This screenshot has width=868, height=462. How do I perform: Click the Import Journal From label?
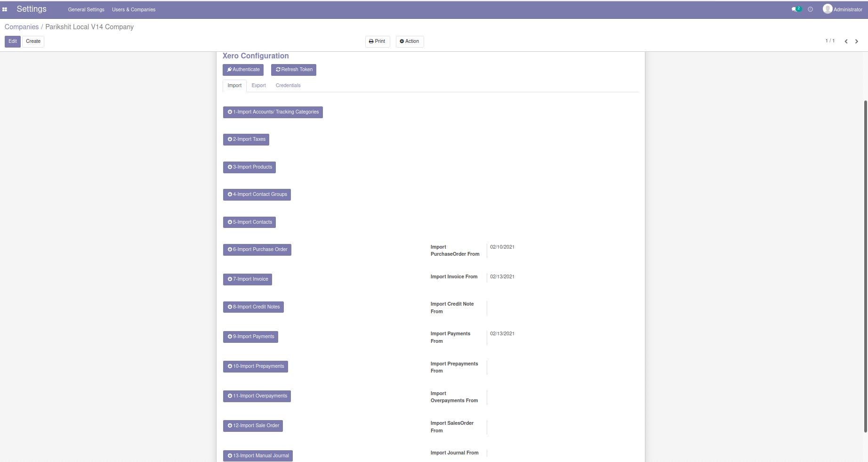[454, 453]
